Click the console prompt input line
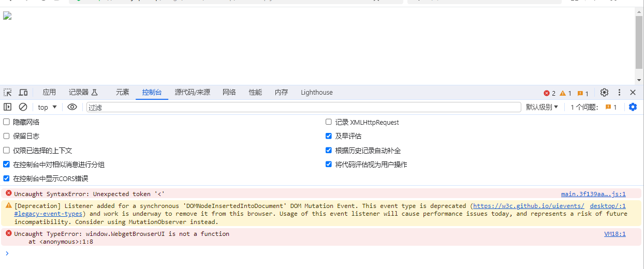644x269 pixels. (322, 253)
